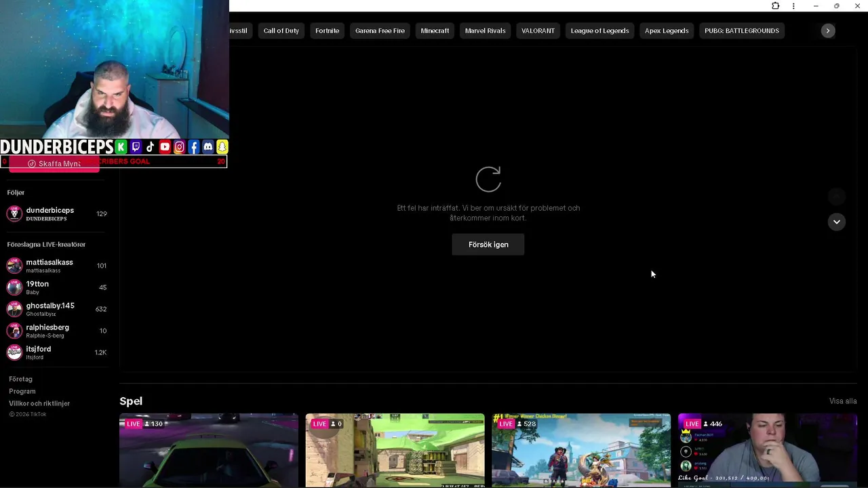Open dunderbiceps profile avatar

pyautogui.click(x=14, y=213)
